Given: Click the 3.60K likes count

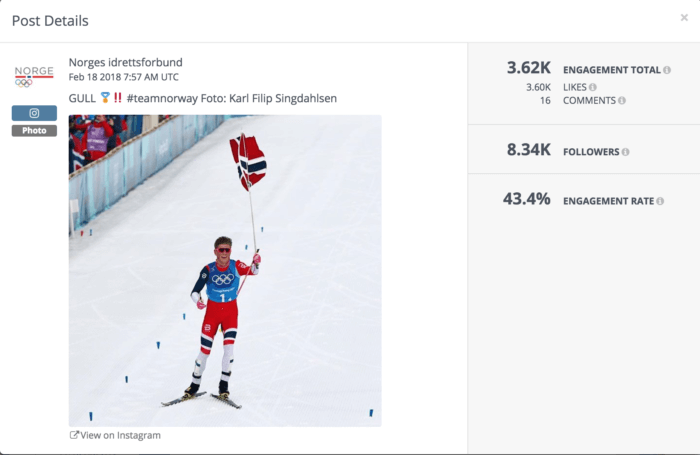Looking at the screenshot, I should pyautogui.click(x=538, y=87).
